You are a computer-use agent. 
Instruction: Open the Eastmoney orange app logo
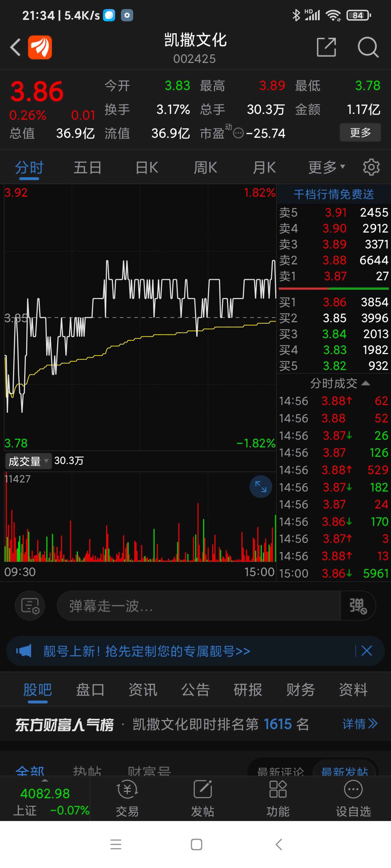pos(40,47)
